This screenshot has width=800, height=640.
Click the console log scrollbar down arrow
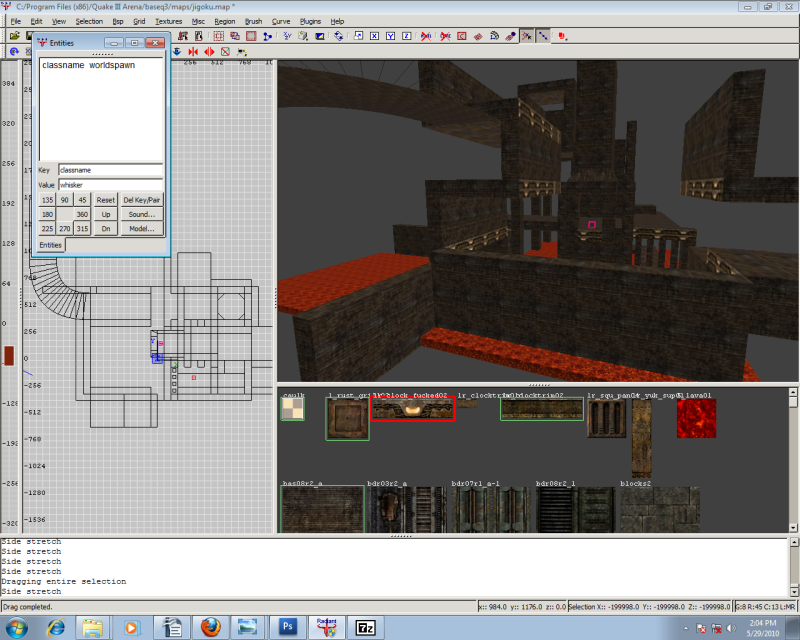(x=794, y=592)
